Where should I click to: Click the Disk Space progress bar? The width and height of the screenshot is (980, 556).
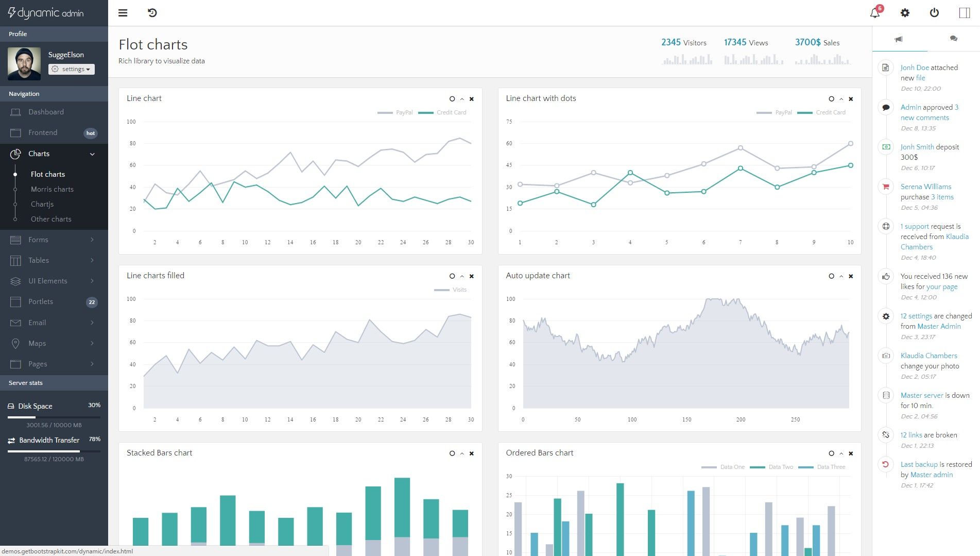coord(54,417)
